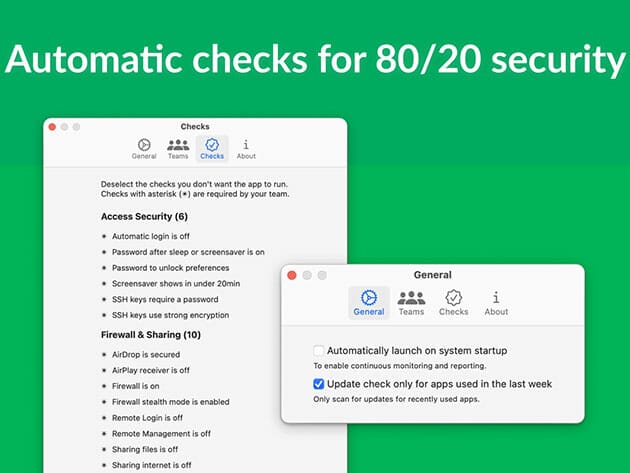Toggle the Automatic login is off check
Screen dimensions: 630x473
pos(104,236)
